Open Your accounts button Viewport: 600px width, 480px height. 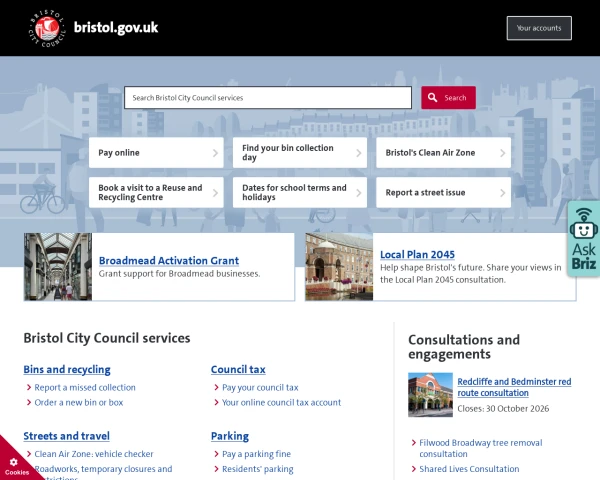pyautogui.click(x=539, y=28)
